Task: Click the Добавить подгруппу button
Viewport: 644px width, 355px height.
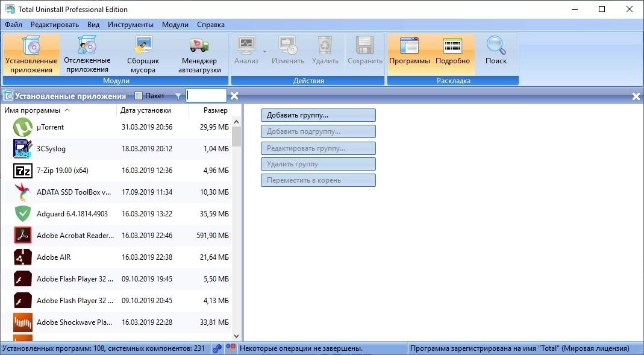Action: 318,131
